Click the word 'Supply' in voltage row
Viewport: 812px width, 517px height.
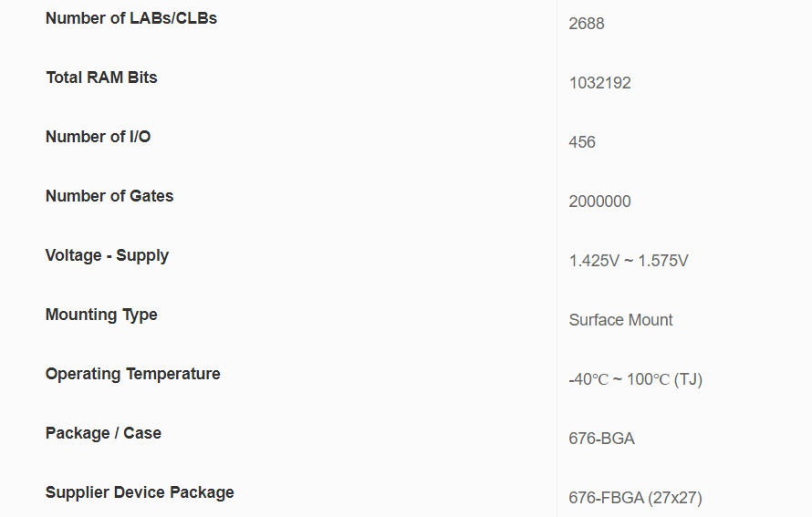142,255
